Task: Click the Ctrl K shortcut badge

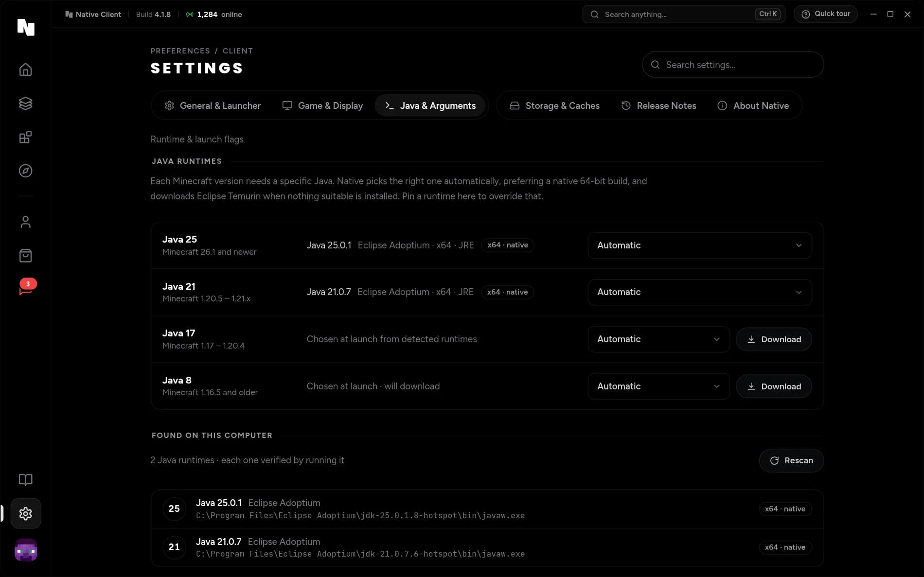Action: [x=768, y=14]
